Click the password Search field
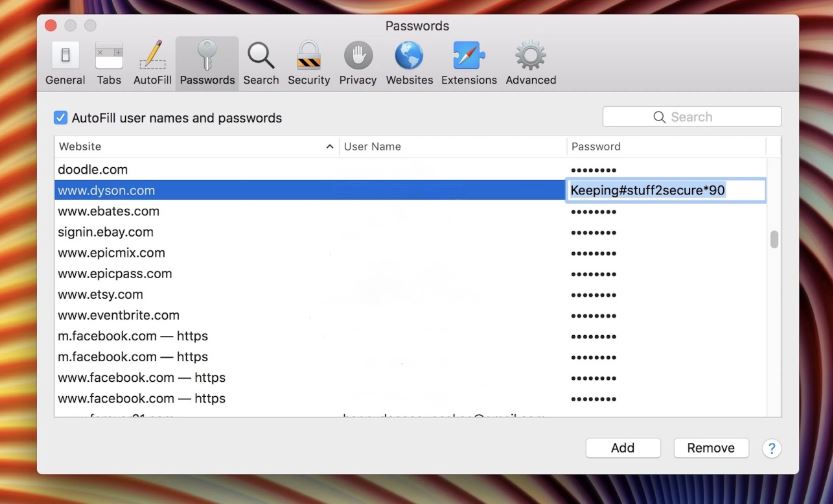The width and height of the screenshot is (833, 504). [692, 117]
